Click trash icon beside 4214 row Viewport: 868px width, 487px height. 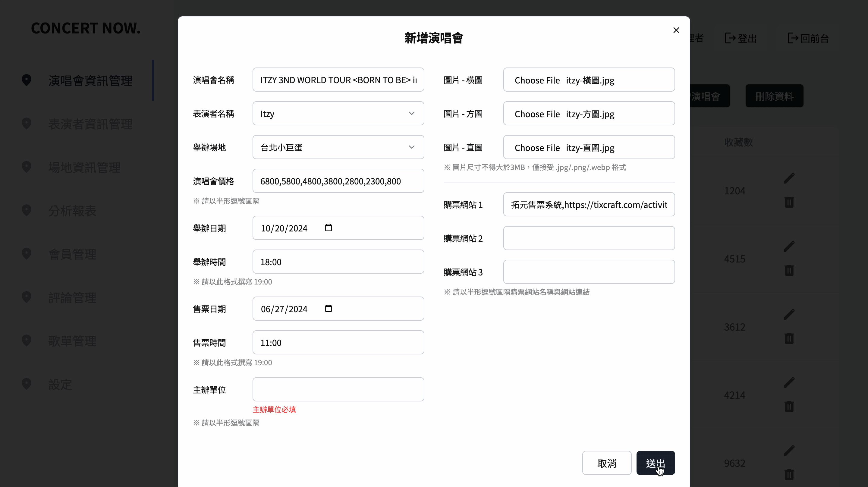789,407
